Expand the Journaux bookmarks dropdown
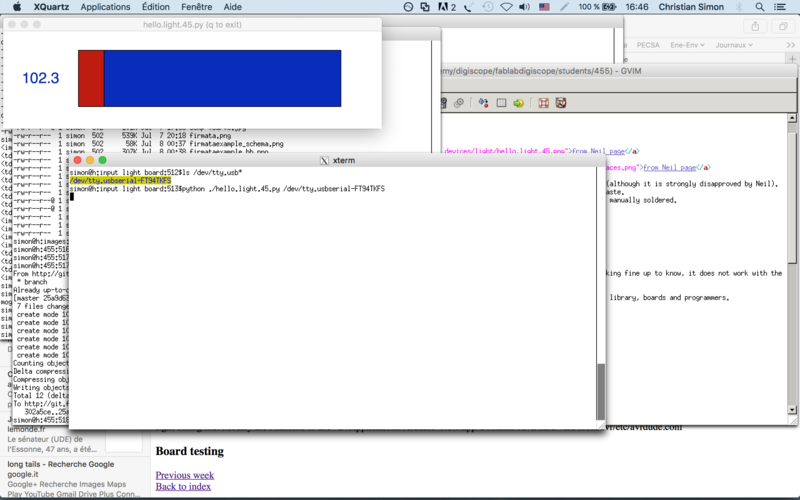The image size is (800, 500). click(x=734, y=45)
